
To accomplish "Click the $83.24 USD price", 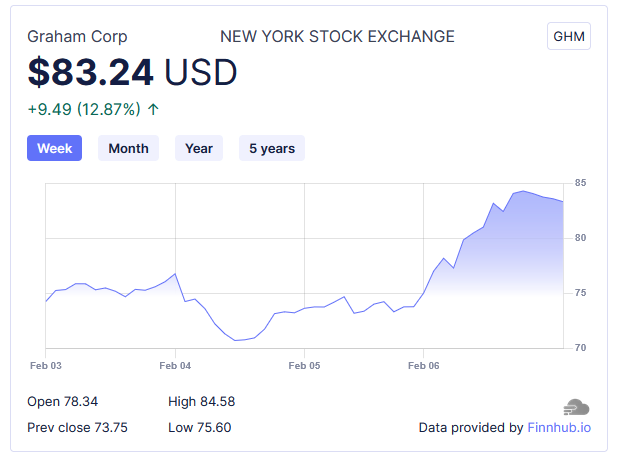I will [132, 72].
